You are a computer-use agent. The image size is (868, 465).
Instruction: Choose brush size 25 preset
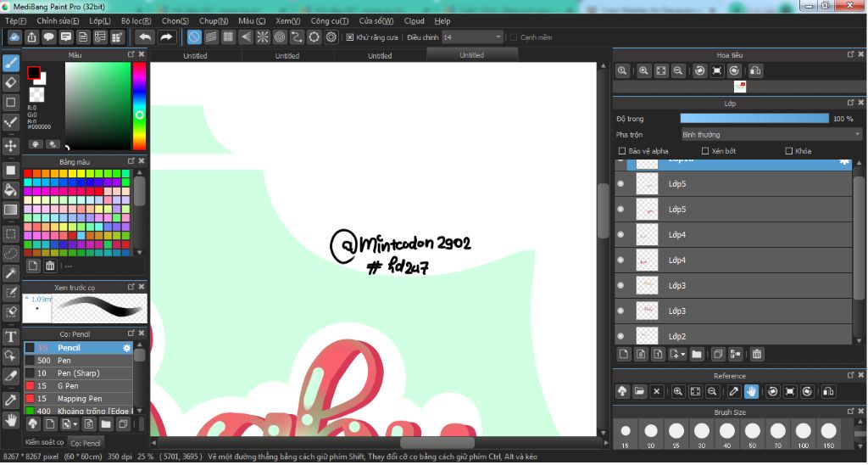676,434
